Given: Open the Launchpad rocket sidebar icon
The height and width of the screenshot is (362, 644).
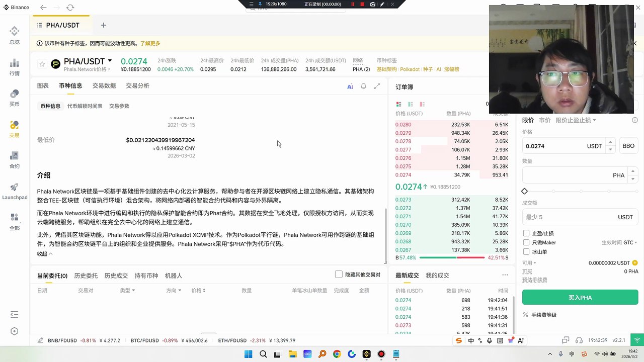Looking at the screenshot, I should click(x=15, y=191).
